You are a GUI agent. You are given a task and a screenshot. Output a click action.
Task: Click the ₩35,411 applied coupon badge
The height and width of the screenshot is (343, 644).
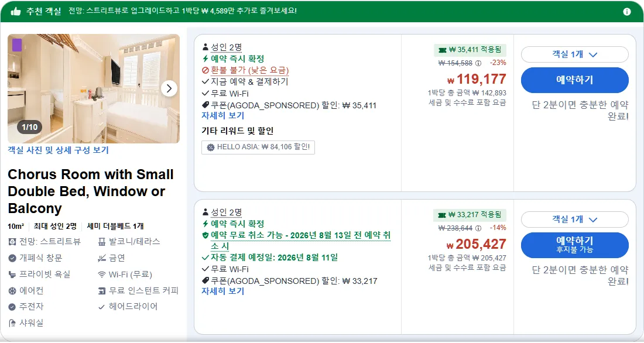(470, 50)
